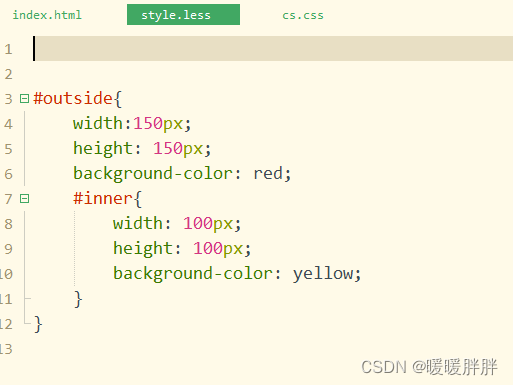Click line number 5 in gutter
The height and width of the screenshot is (385, 513).
pyautogui.click(x=9, y=149)
